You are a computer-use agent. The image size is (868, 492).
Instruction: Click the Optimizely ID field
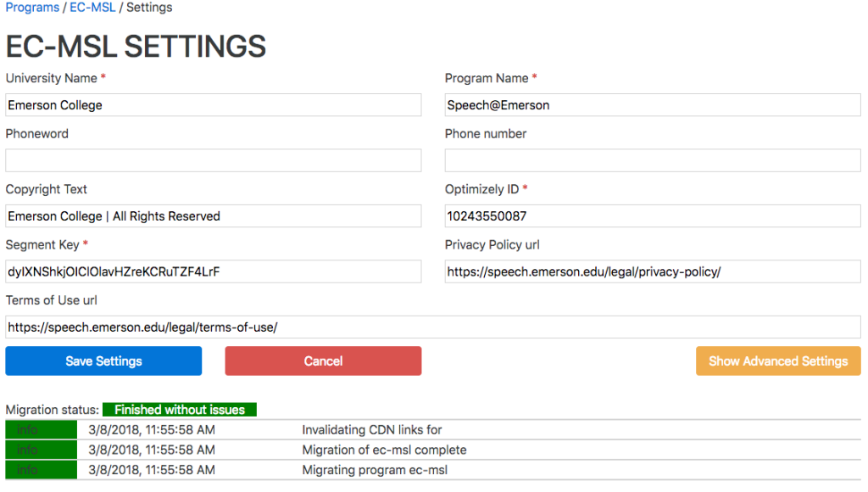click(652, 216)
